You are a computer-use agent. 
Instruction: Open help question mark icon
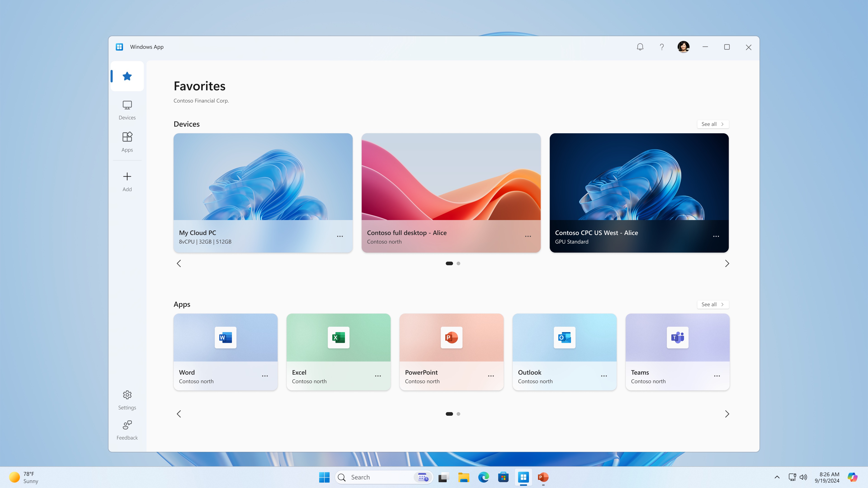pos(662,47)
